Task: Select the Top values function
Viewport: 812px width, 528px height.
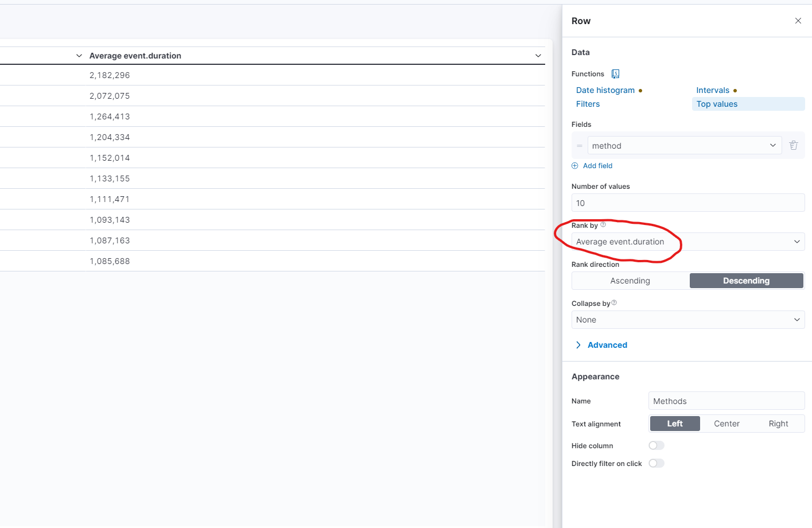Action: [x=717, y=103]
